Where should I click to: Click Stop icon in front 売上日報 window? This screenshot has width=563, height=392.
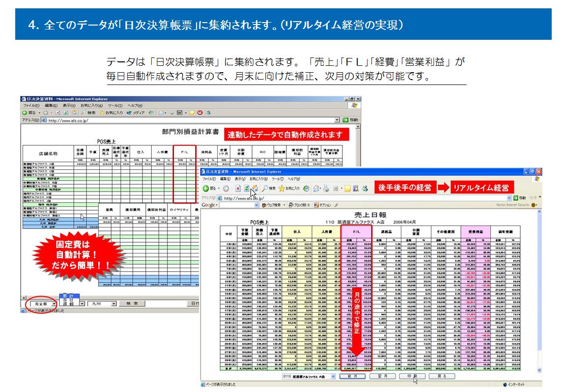click(238, 189)
